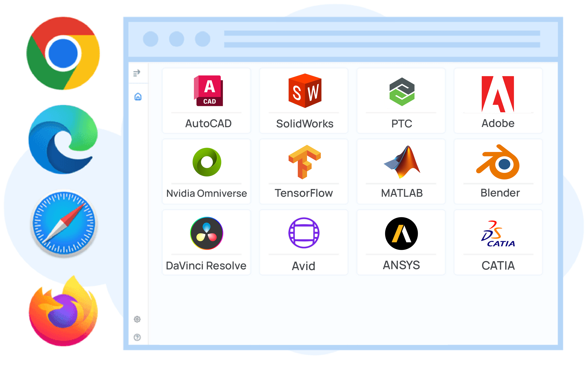588x374 pixels.
Task: Click the Avid purple film icon
Action: click(304, 233)
